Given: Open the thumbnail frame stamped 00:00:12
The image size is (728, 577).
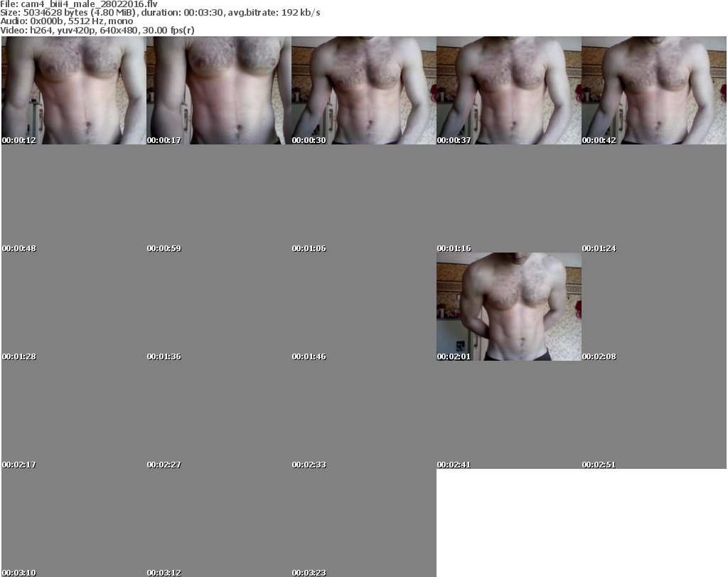Looking at the screenshot, I should tap(74, 90).
